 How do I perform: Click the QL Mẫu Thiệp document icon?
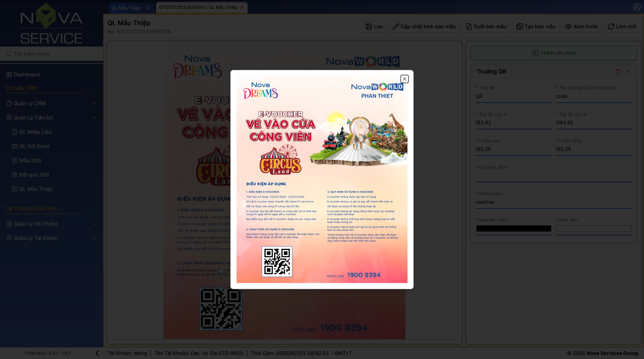(x=15, y=189)
